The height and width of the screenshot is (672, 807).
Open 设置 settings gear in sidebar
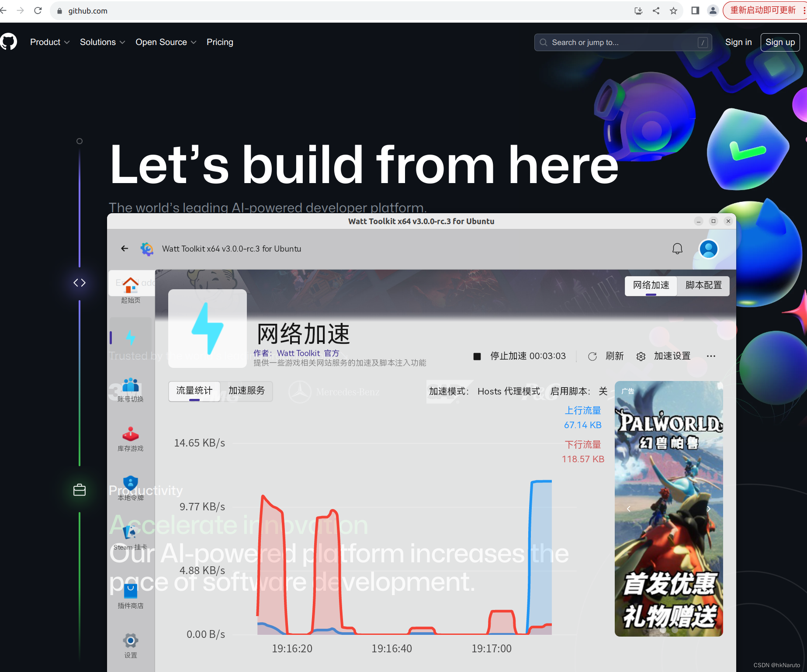point(131,641)
